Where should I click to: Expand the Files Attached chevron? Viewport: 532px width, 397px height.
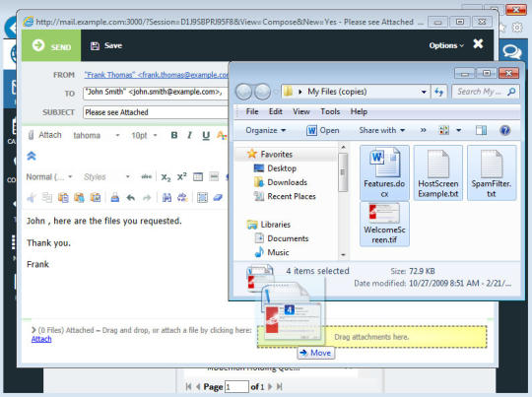pos(33,330)
